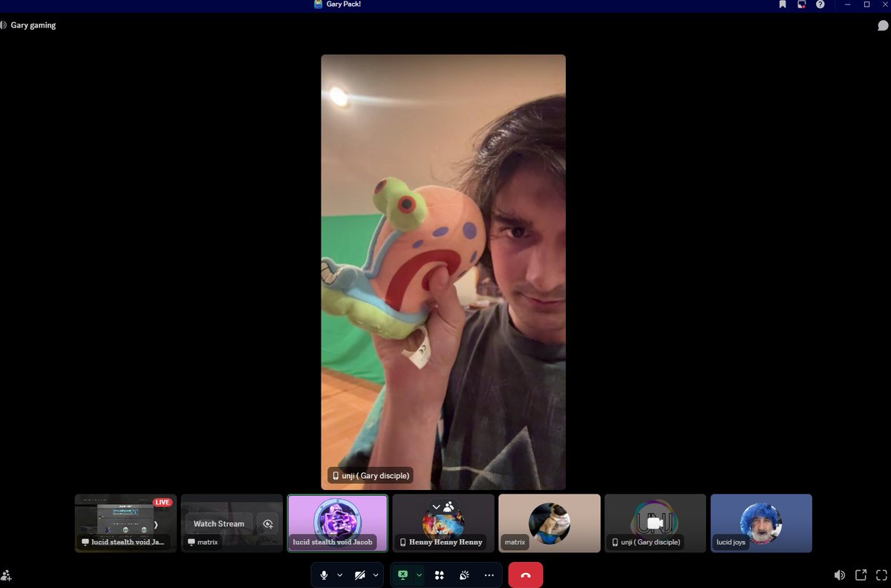Image resolution: width=891 pixels, height=588 pixels.
Task: Open the chat panel with the speech bubble icon
Action: click(882, 25)
